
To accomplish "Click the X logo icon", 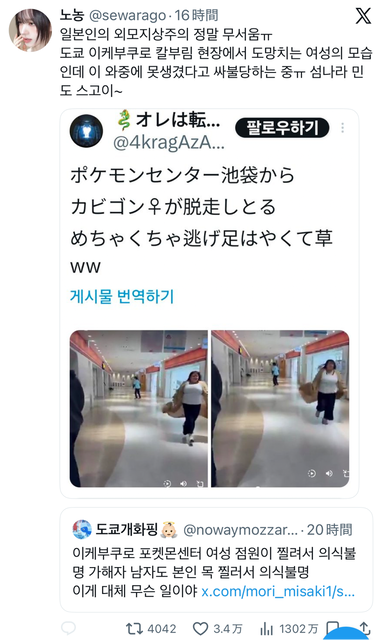I will click(363, 16).
